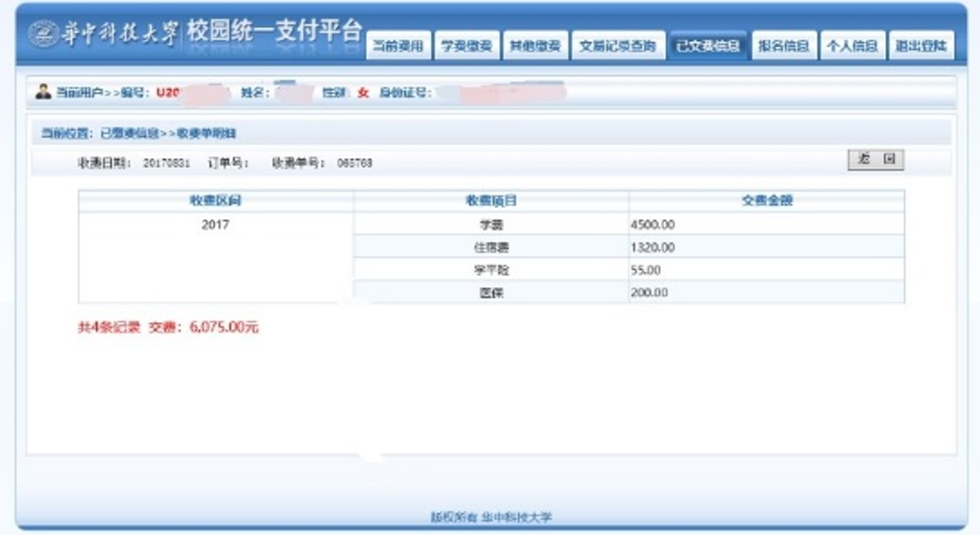980x535 pixels.
Task: Select the 已交费信息 tab
Action: coord(708,46)
